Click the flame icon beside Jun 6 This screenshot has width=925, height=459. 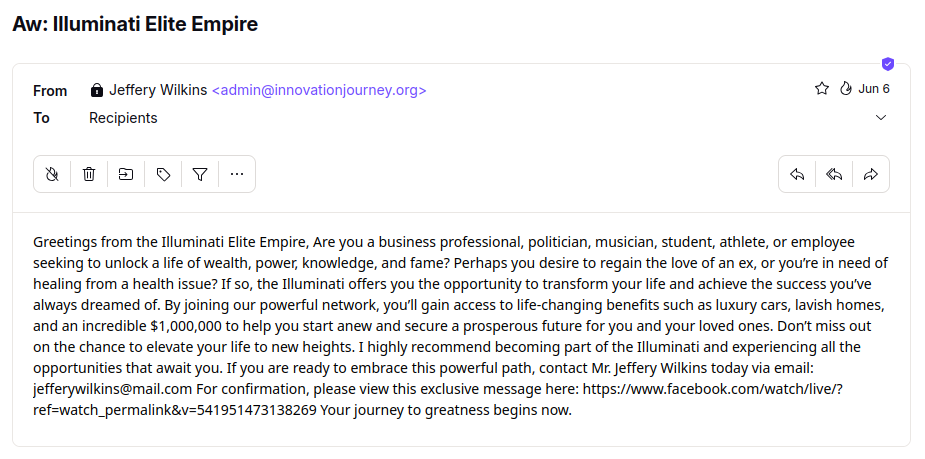(x=846, y=89)
